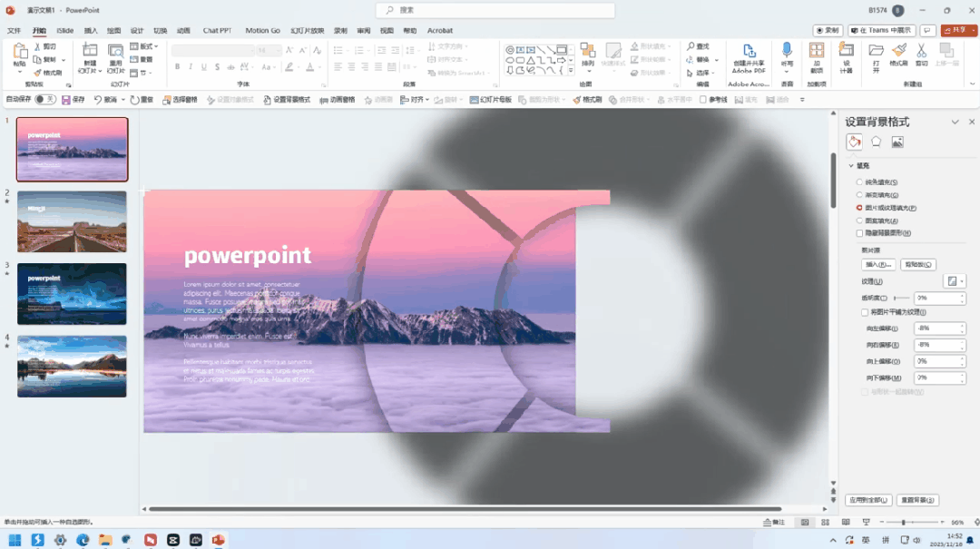Click Reset Background (重置背景) button
980x549 pixels.
pos(918,500)
